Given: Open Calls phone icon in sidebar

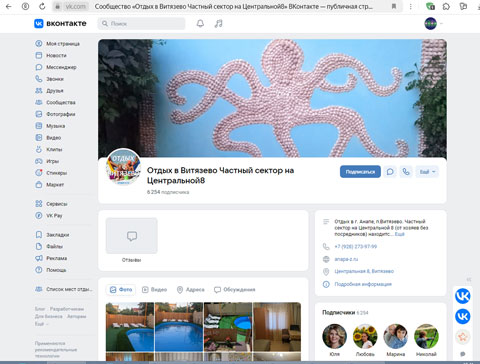Looking at the screenshot, I should tap(39, 79).
